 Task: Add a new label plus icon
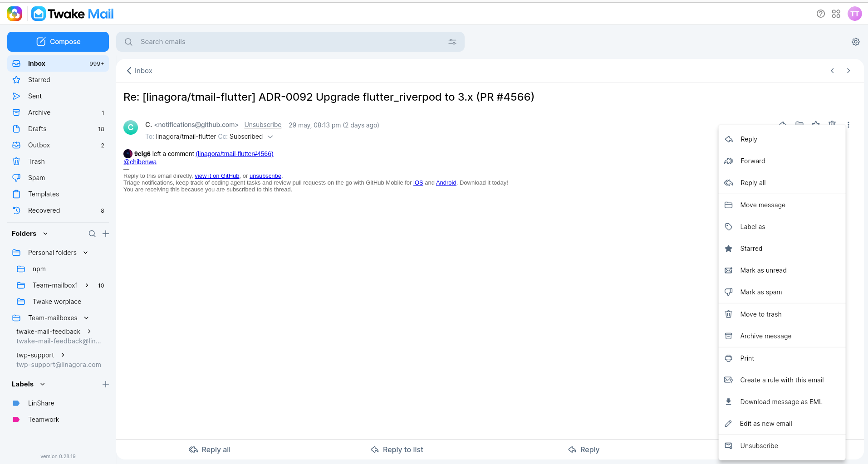point(106,384)
